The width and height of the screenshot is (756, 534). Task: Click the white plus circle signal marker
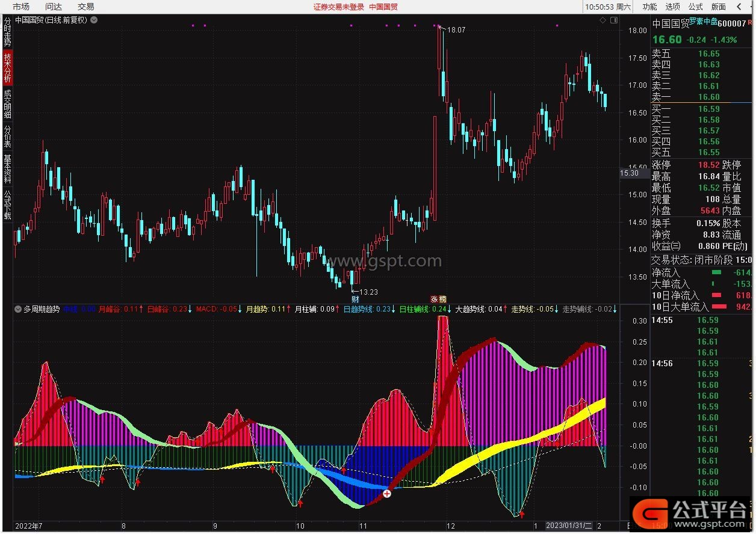387,494
